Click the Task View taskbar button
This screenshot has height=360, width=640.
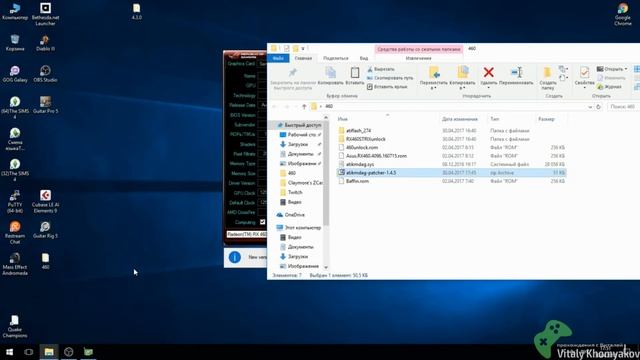point(29,352)
